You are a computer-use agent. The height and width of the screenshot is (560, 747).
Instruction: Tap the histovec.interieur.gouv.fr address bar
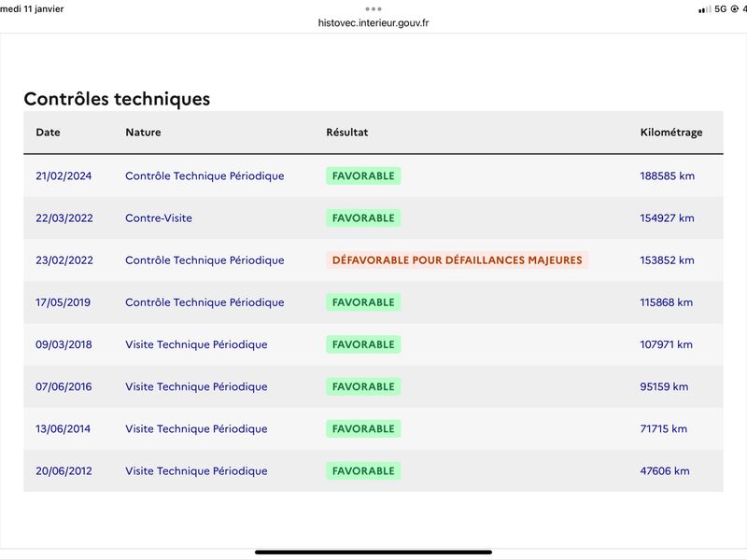coord(373,22)
